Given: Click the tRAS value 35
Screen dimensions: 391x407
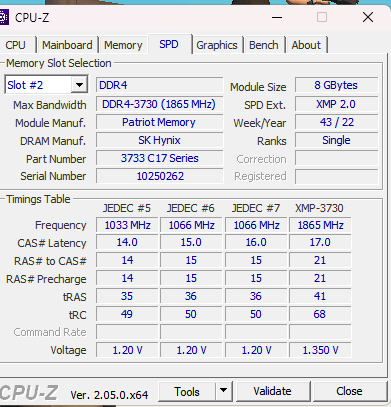Looking at the screenshot, I should (x=127, y=296).
